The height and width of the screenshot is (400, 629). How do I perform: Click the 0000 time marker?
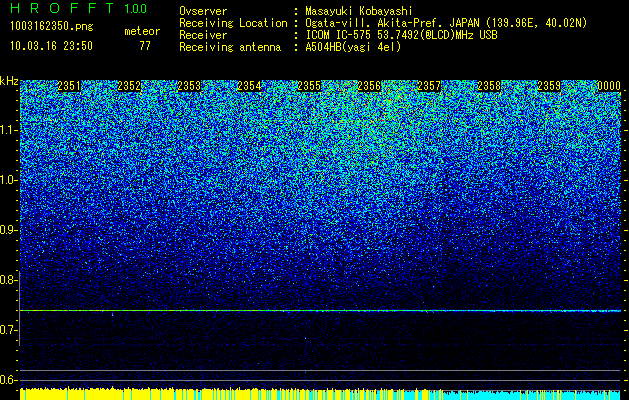[x=609, y=86]
